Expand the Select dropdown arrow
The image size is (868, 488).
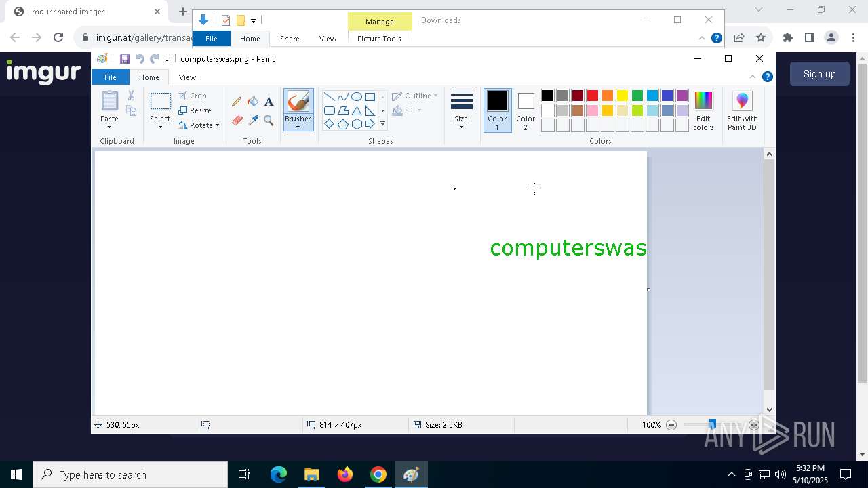160,127
